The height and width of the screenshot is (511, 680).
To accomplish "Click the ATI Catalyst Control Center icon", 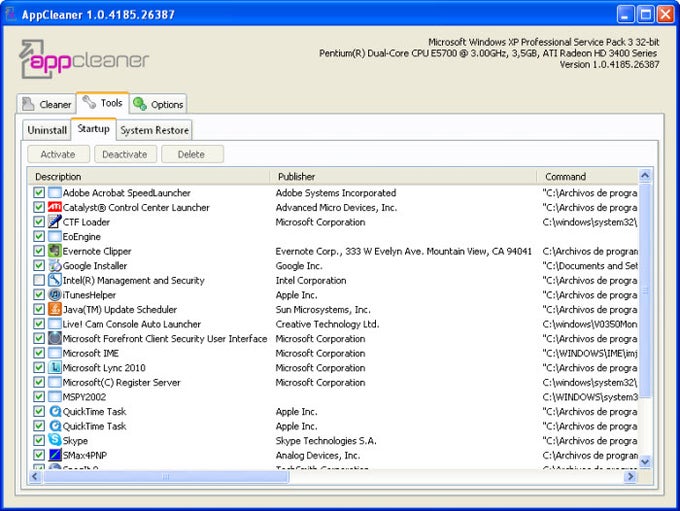I will point(55,207).
